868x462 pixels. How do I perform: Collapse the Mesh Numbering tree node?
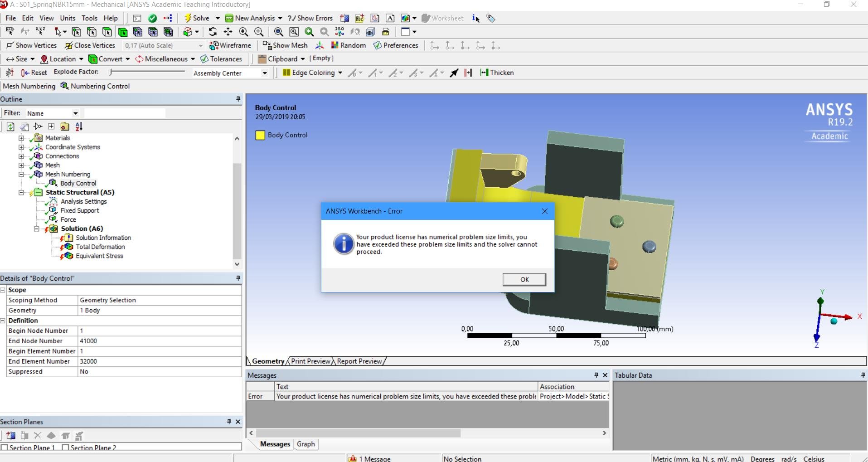click(x=21, y=174)
